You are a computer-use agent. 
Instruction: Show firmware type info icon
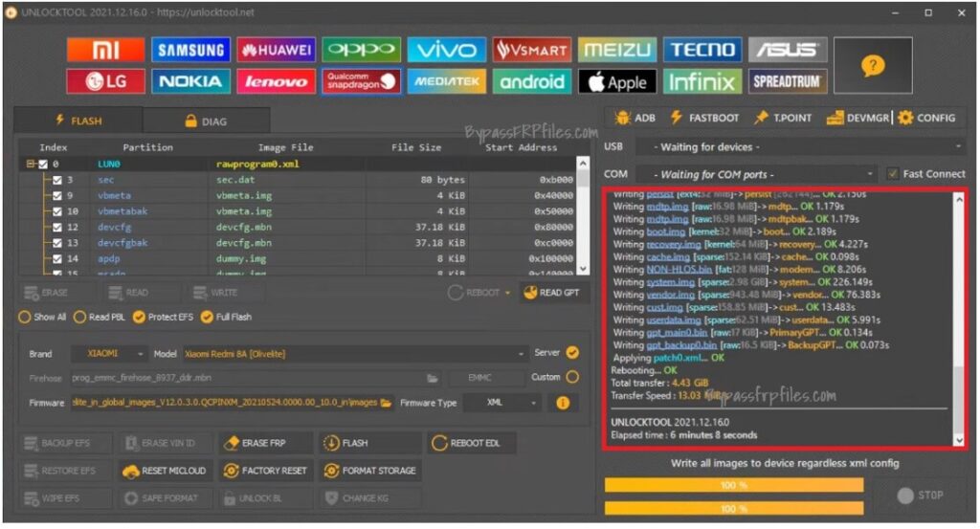click(563, 403)
